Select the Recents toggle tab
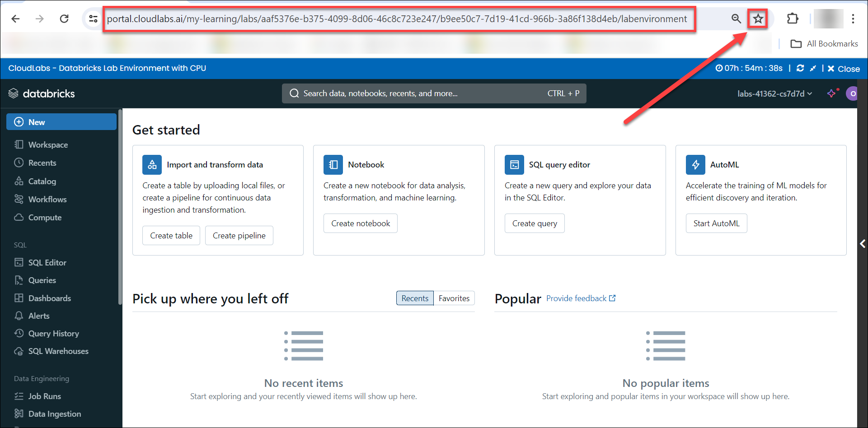The image size is (868, 428). coord(415,298)
